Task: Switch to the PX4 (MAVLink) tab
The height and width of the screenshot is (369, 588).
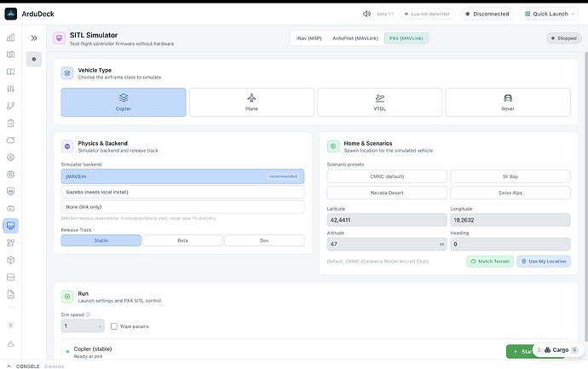Action: (x=406, y=38)
